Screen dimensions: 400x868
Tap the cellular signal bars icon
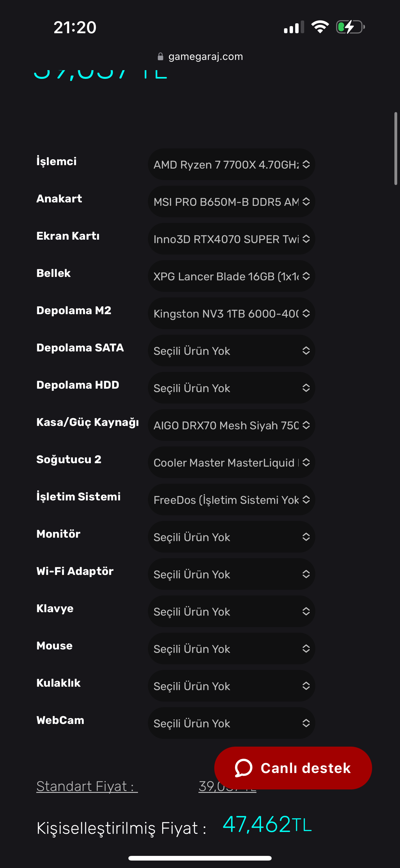294,27
